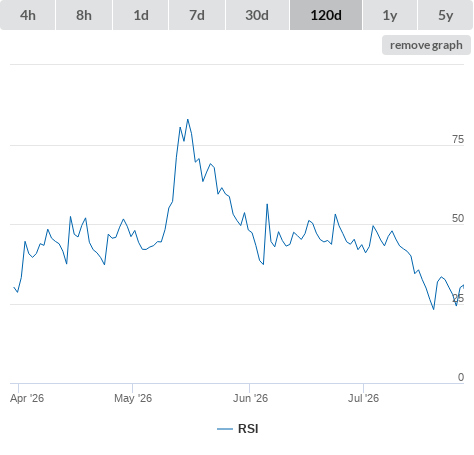
Task: Click the blue RSI legend line swatch
Action: coord(225,429)
